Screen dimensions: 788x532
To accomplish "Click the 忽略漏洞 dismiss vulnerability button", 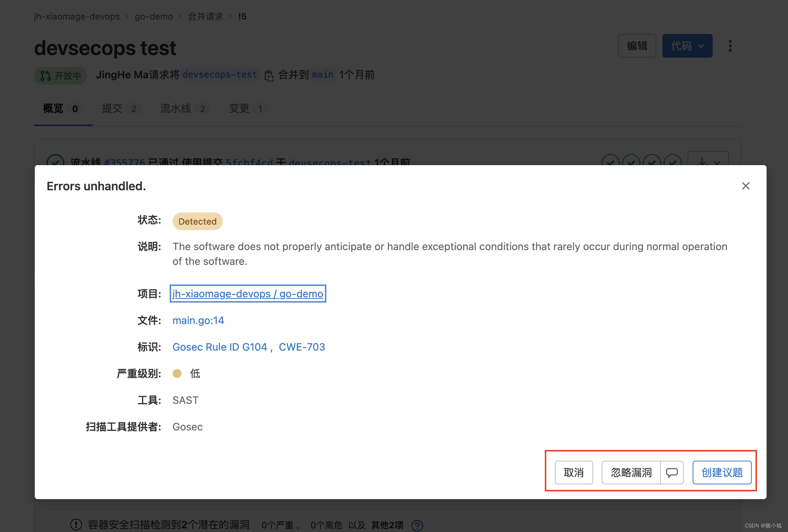I will [631, 472].
